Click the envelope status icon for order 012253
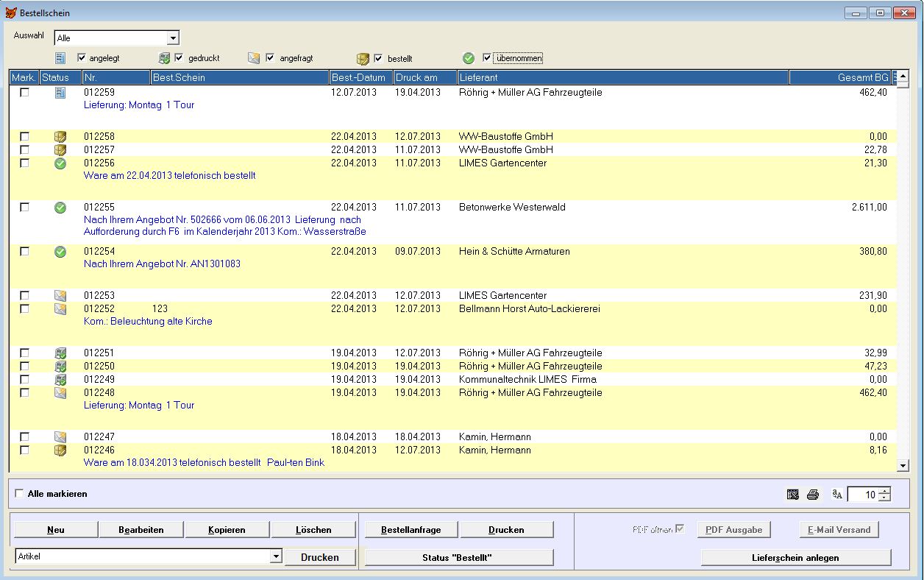Viewport: 924px width, 580px height. [60, 296]
